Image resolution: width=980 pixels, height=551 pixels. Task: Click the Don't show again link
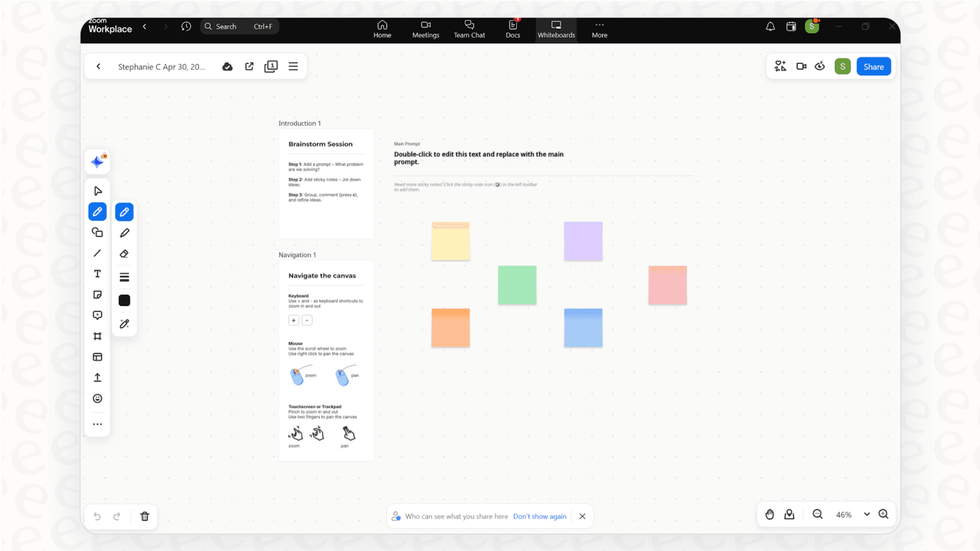coord(540,516)
